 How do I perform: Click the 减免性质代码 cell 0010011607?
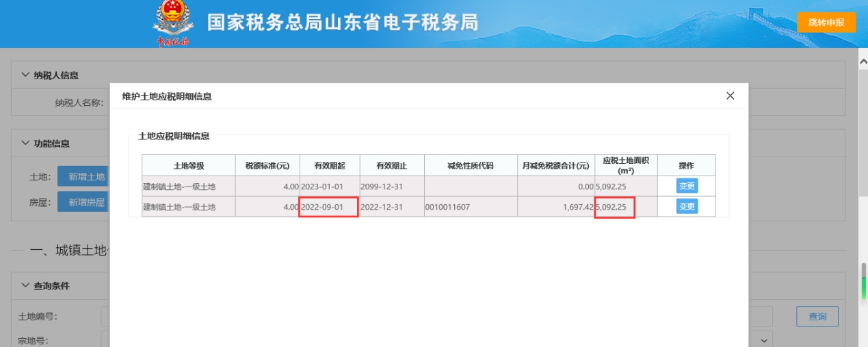click(x=471, y=206)
